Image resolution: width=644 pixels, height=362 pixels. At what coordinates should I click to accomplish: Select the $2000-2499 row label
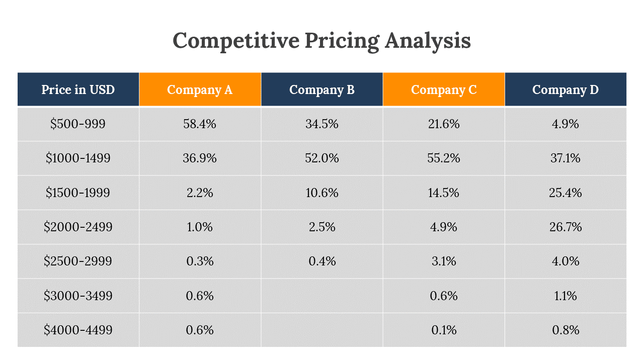pyautogui.click(x=78, y=227)
